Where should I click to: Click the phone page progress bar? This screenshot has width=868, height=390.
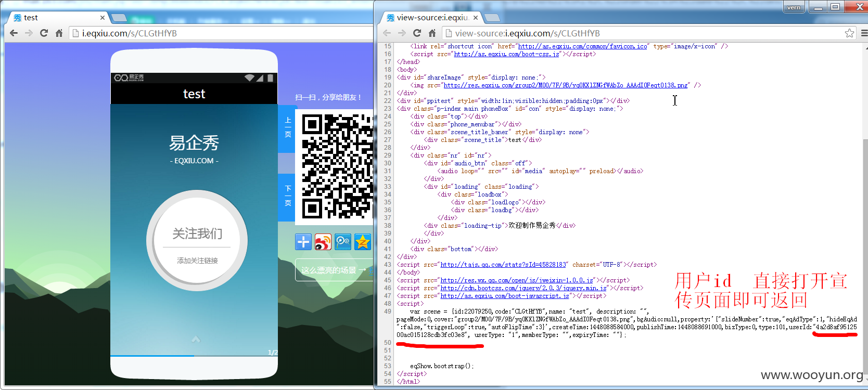[x=194, y=356]
